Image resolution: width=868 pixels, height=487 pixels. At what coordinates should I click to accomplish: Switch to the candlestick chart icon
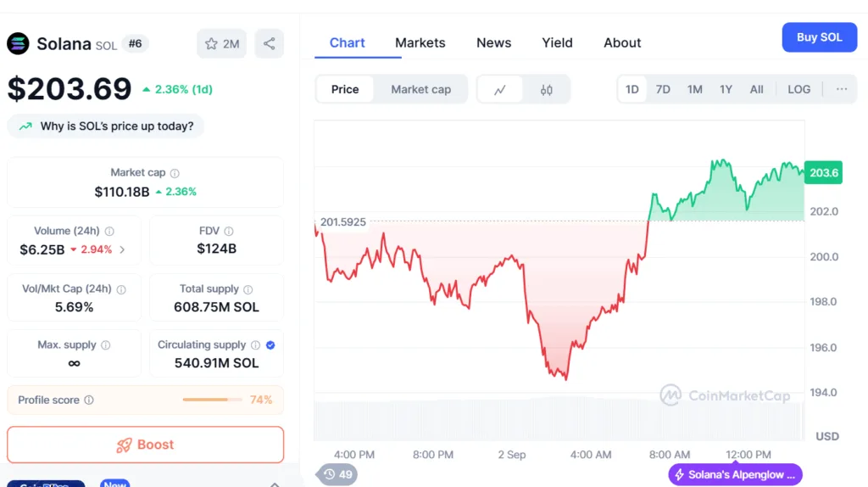click(547, 89)
